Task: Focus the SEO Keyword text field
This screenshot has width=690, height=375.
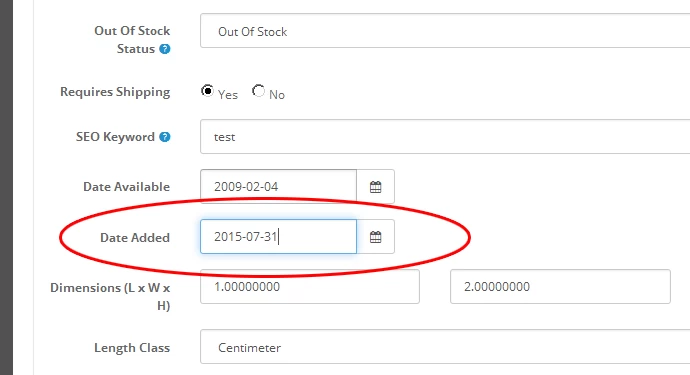Action: click(445, 136)
